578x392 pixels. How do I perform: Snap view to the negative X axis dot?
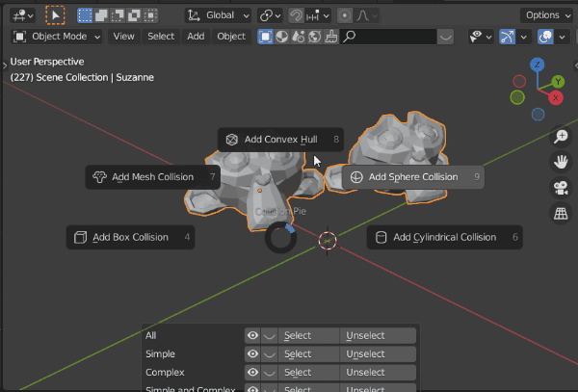[x=519, y=81]
